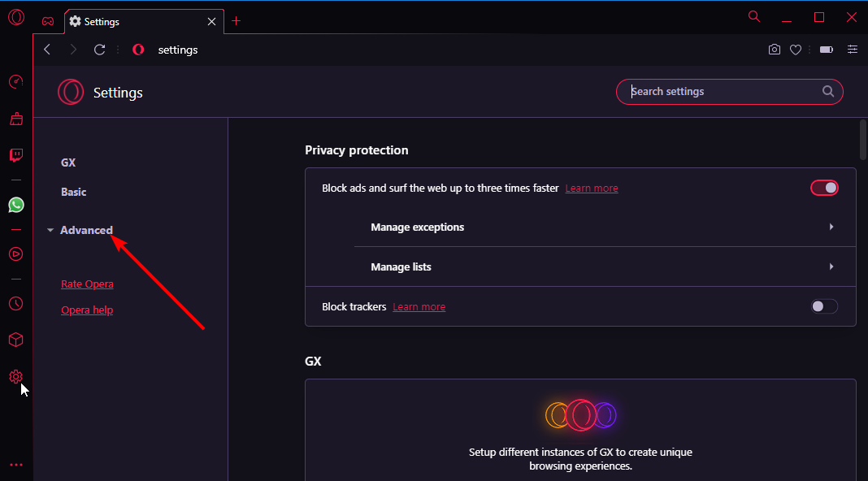The image size is (868, 481).
Task: Select the Basic settings category
Action: click(x=74, y=192)
